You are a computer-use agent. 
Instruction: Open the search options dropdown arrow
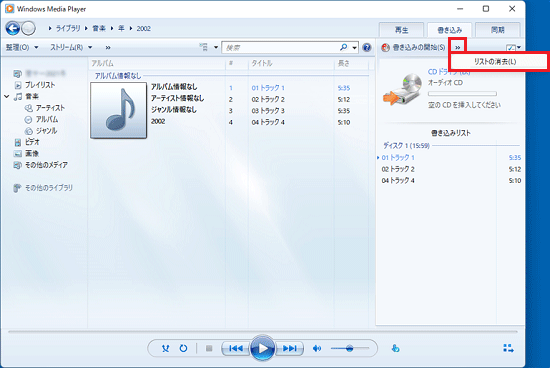coord(354,47)
